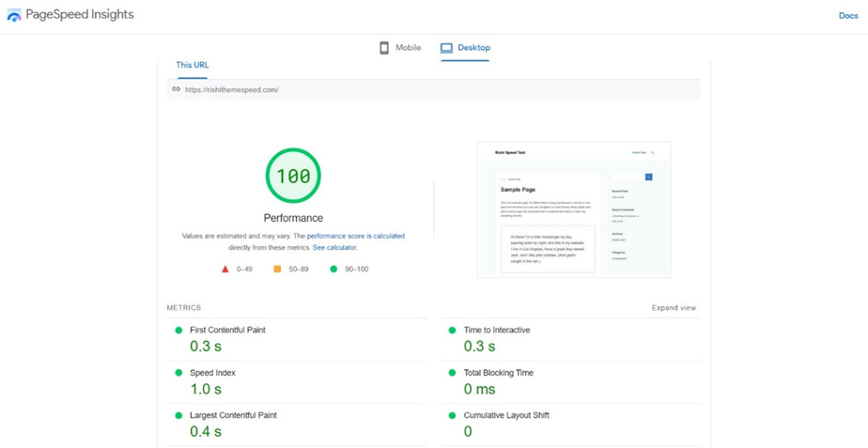Click the link chain icon beside the URL

176,89
